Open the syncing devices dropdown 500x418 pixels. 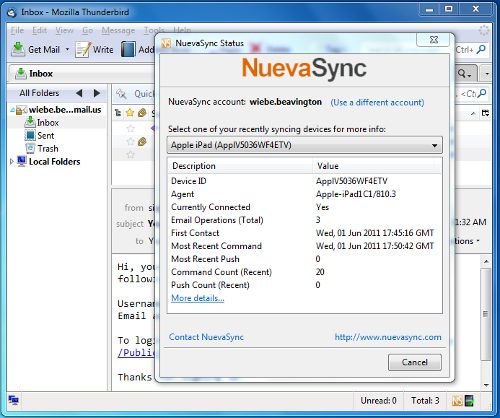(x=305, y=145)
